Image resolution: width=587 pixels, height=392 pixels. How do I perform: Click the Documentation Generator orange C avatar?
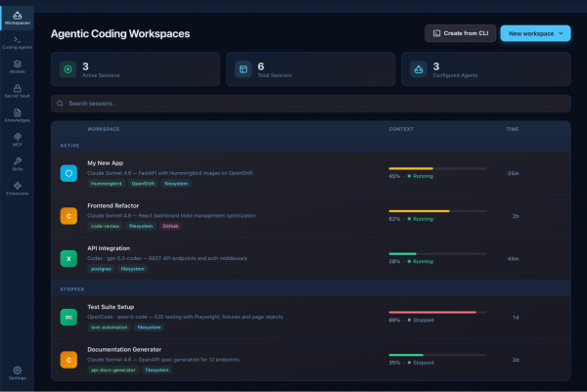68,360
